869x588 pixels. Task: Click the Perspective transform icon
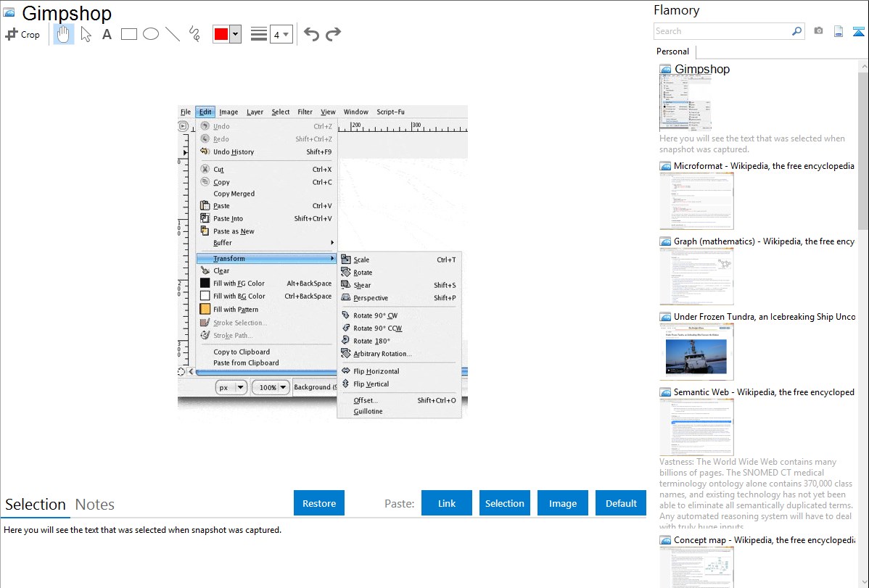click(x=346, y=297)
